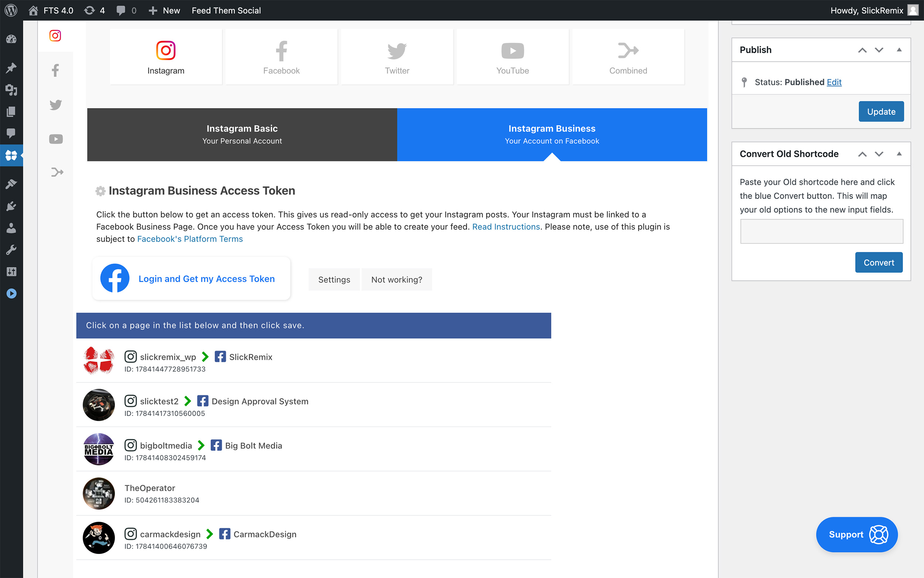Select Combined streams icon in vertical tabs

pos(57,172)
